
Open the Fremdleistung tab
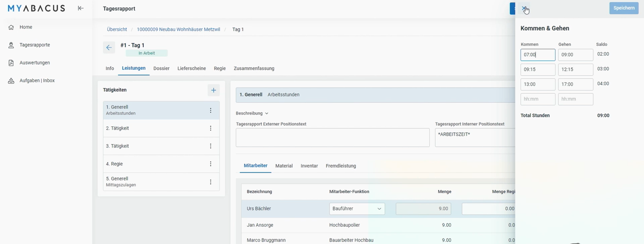click(x=341, y=166)
